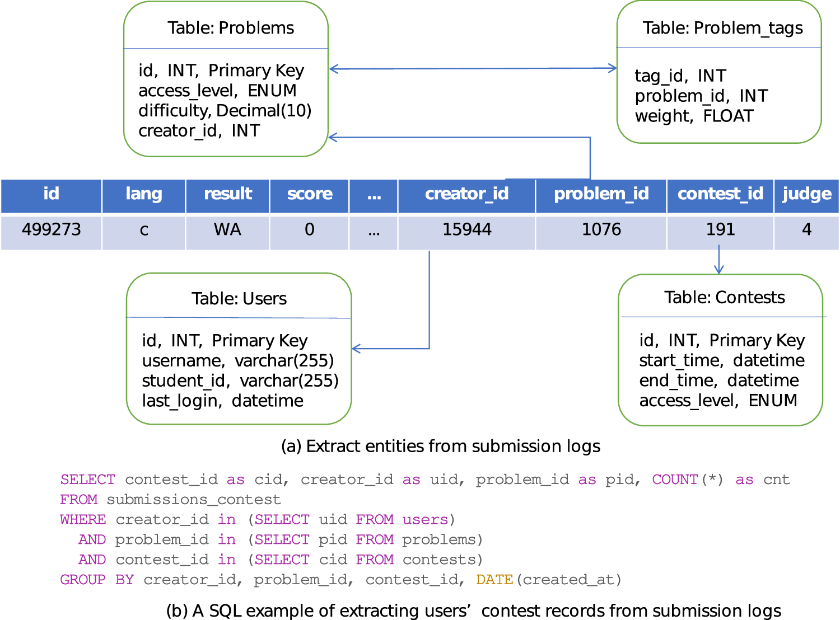This screenshot has width=840, height=620.
Task: Select 'tag_id, INT' in Problem_tags table
Action: [680, 76]
